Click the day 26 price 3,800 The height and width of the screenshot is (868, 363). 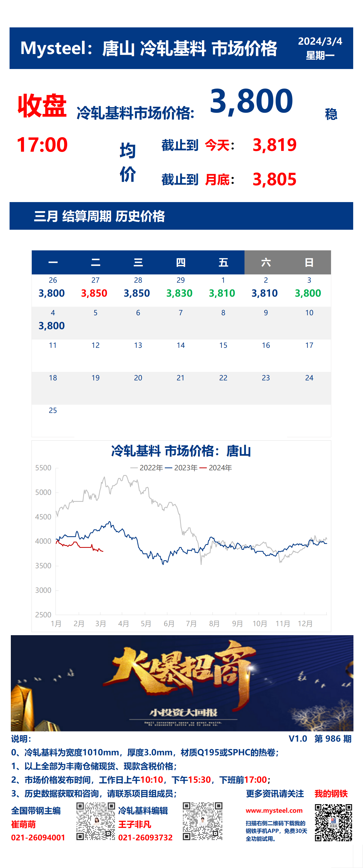[x=52, y=293]
